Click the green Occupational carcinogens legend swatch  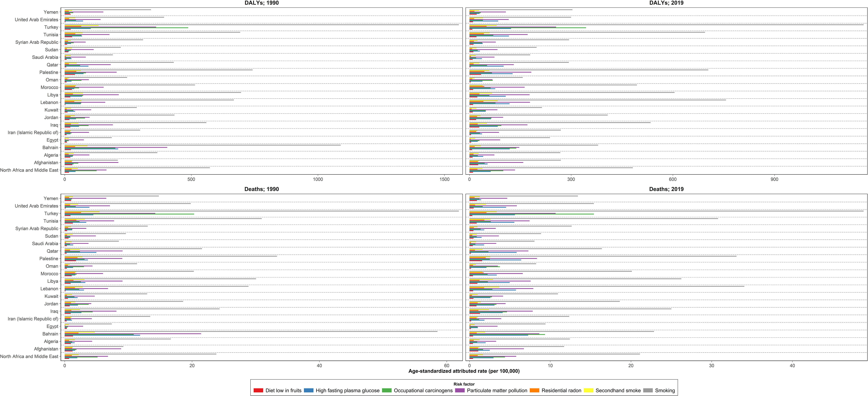[x=387, y=390]
